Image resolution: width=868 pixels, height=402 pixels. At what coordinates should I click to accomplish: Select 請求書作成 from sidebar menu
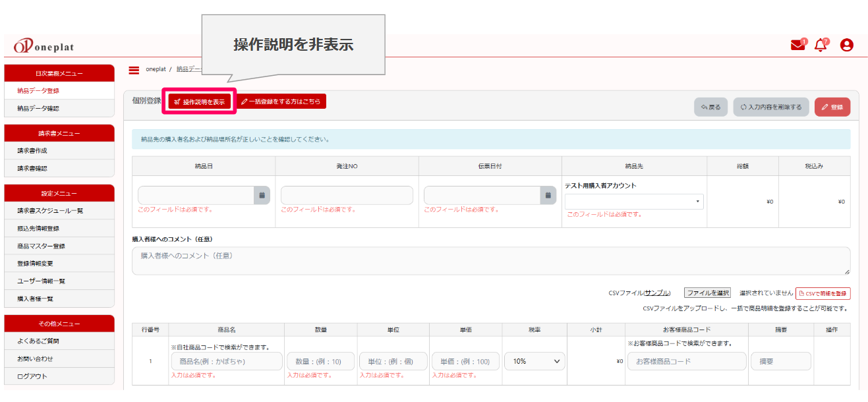[32, 151]
